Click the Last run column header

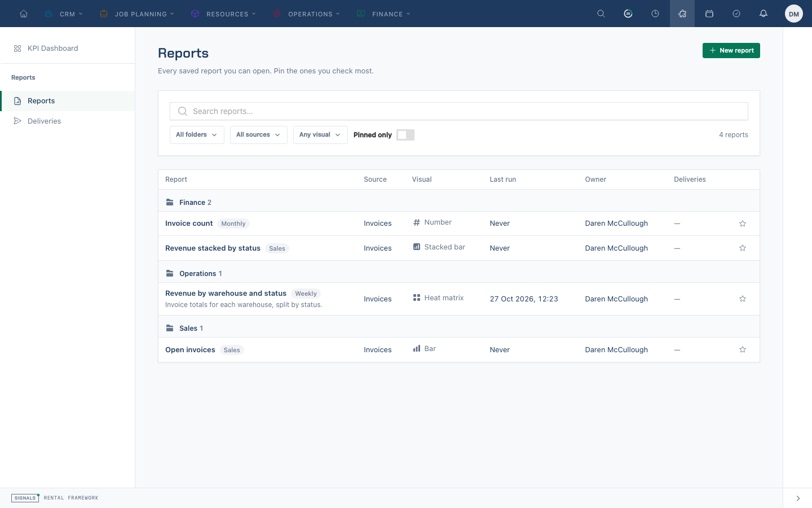tap(503, 179)
